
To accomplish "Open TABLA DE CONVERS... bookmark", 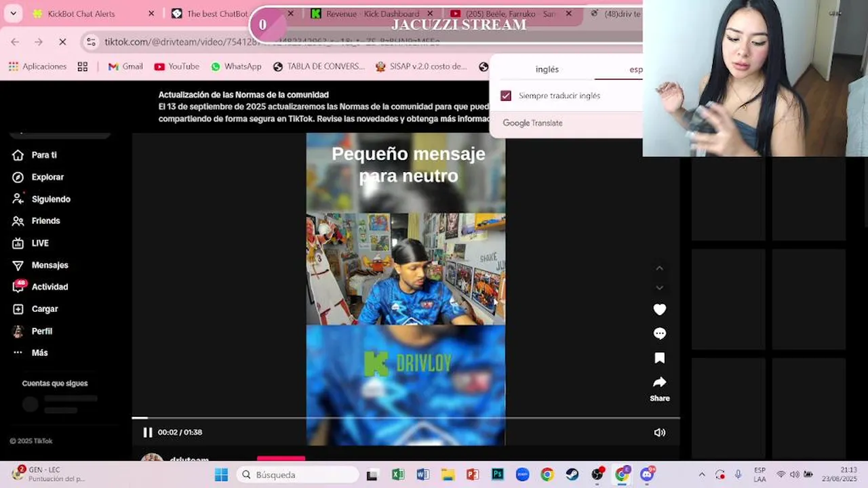I will (x=319, y=66).
